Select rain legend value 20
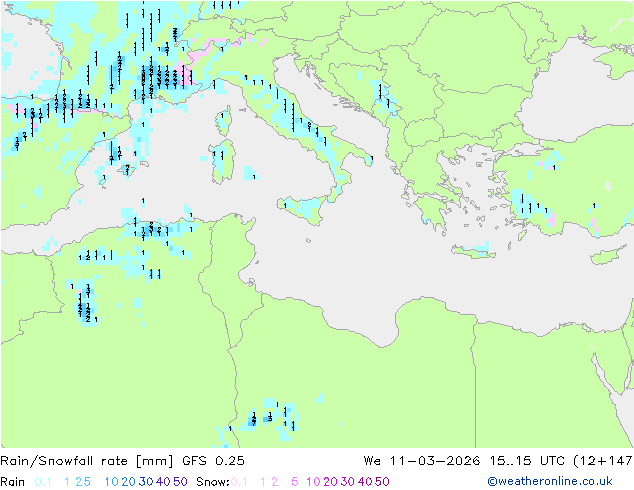 (129, 482)
